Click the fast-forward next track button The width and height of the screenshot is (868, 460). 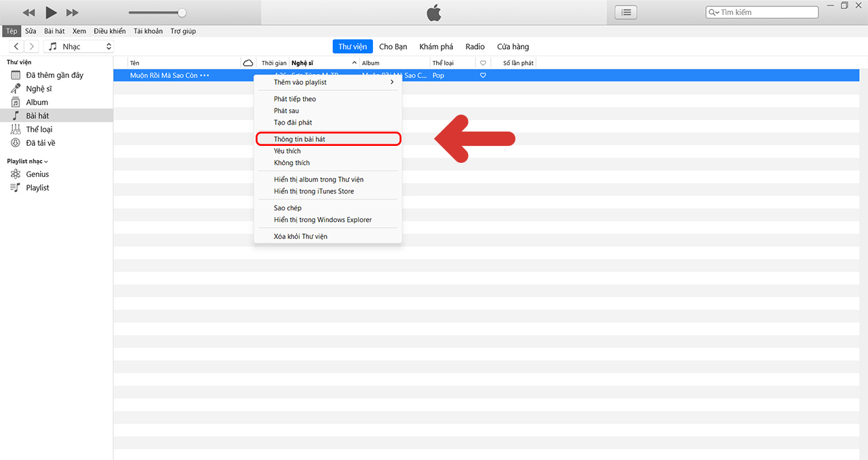point(72,13)
